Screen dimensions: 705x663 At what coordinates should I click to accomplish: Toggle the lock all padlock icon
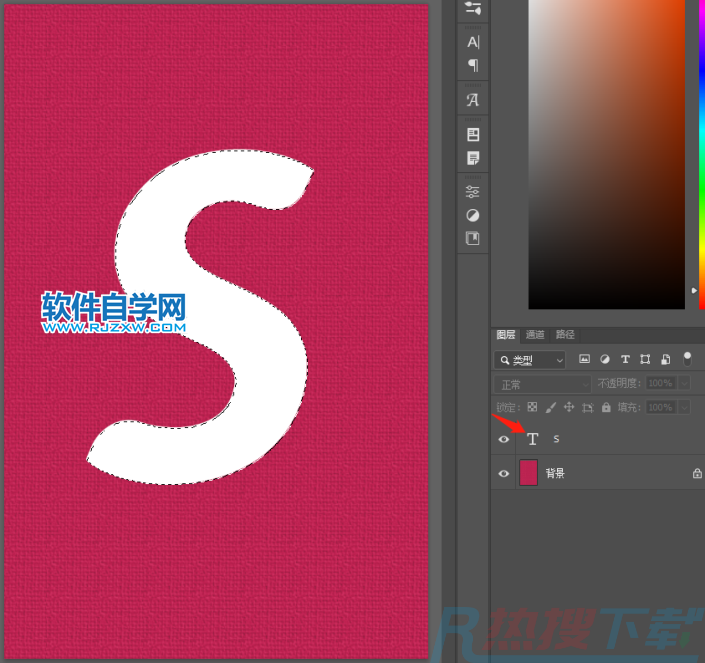(x=606, y=407)
